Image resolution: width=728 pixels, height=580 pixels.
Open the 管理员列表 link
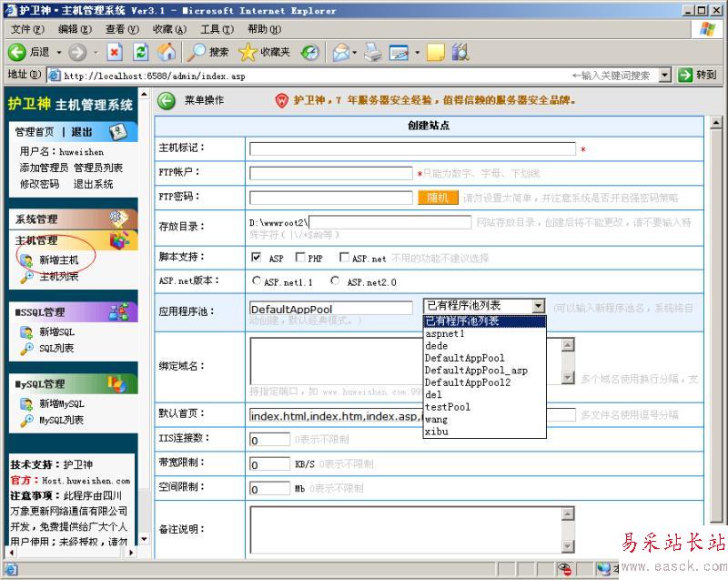click(98, 168)
